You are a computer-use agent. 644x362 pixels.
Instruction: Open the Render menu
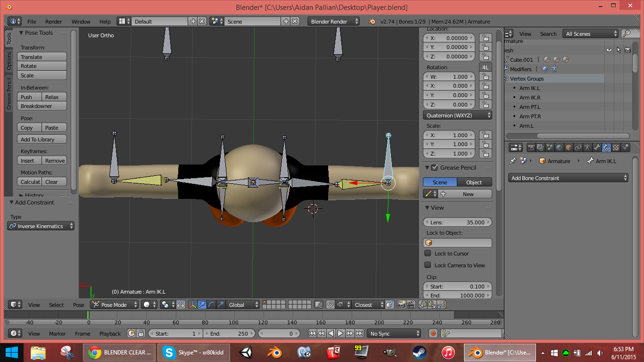(54, 22)
